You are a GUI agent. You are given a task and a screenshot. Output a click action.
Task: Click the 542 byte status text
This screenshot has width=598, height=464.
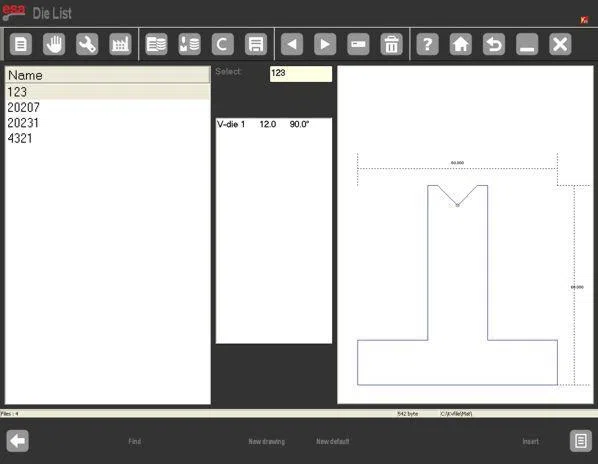(407, 414)
